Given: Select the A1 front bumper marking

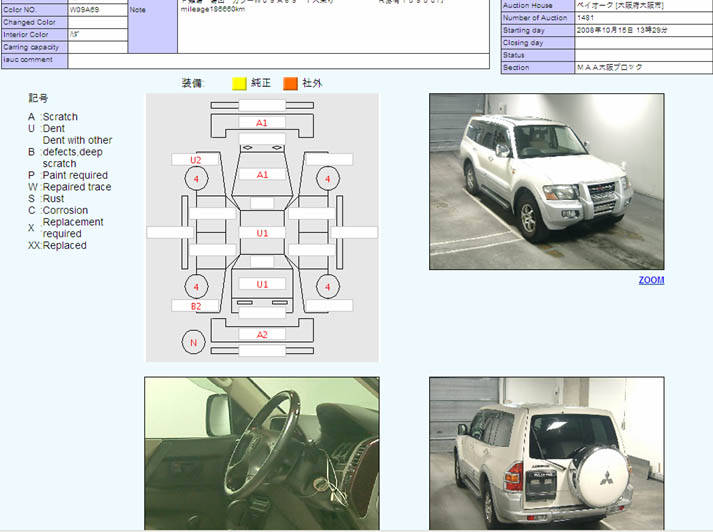Looking at the screenshot, I should [x=261, y=123].
